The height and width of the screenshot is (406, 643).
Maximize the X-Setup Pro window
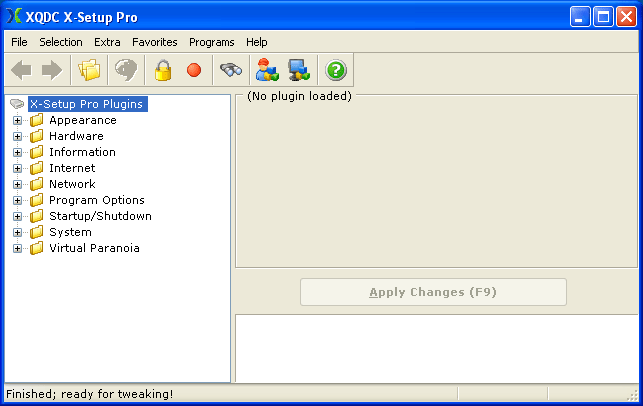(x=603, y=17)
